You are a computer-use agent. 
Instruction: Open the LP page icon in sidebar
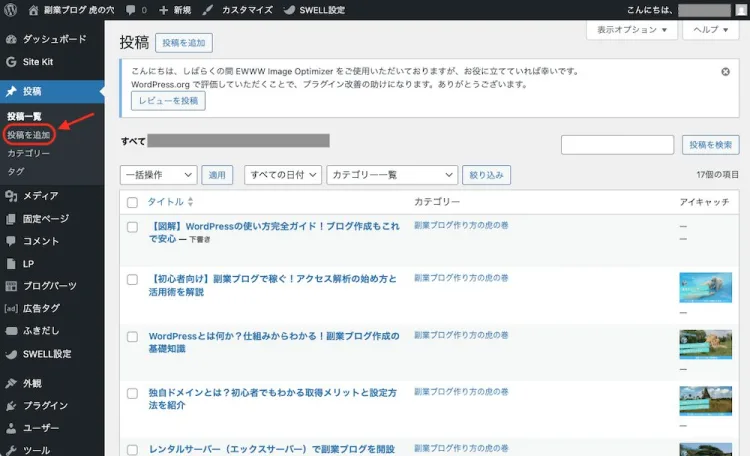[11, 264]
